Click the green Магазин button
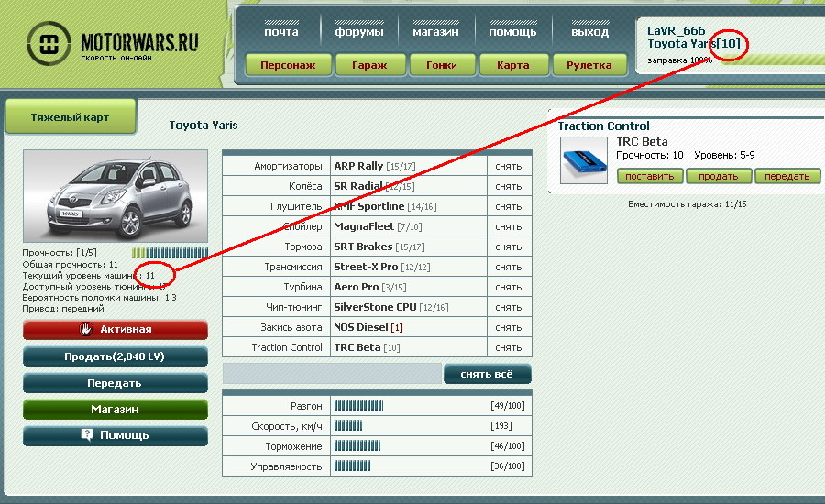Image resolution: width=825 pixels, height=504 pixels. (x=115, y=410)
